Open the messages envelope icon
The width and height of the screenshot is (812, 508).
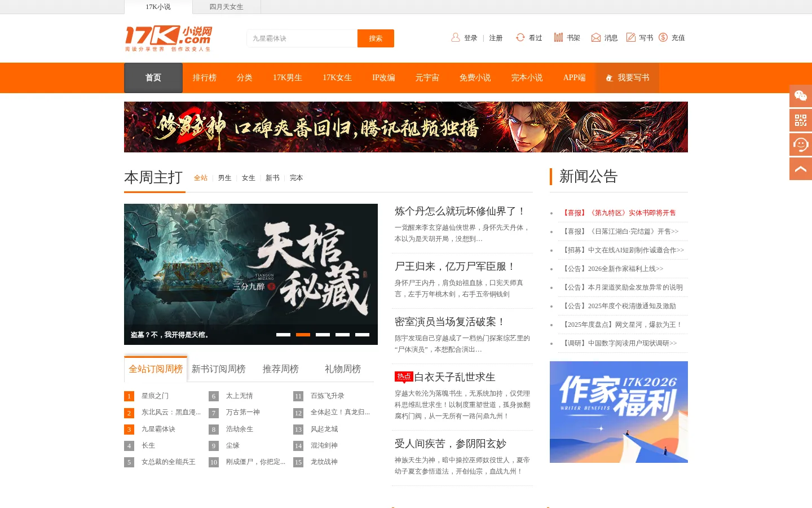[596, 37]
